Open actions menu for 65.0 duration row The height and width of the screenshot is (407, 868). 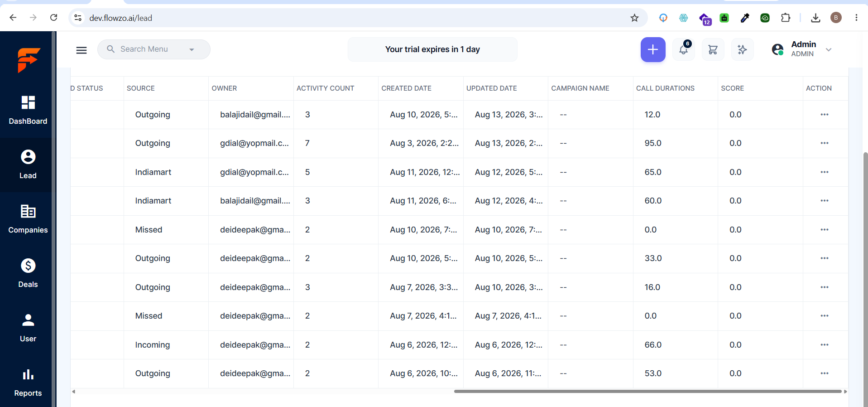(x=825, y=172)
